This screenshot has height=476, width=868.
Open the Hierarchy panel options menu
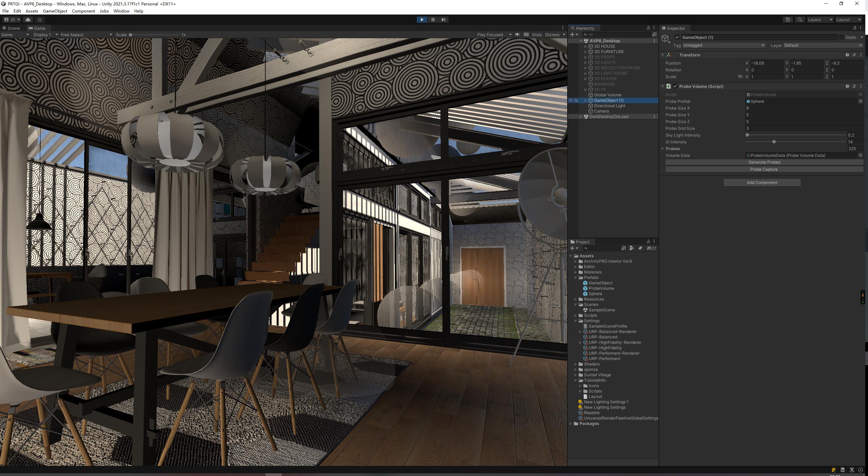(x=654, y=28)
